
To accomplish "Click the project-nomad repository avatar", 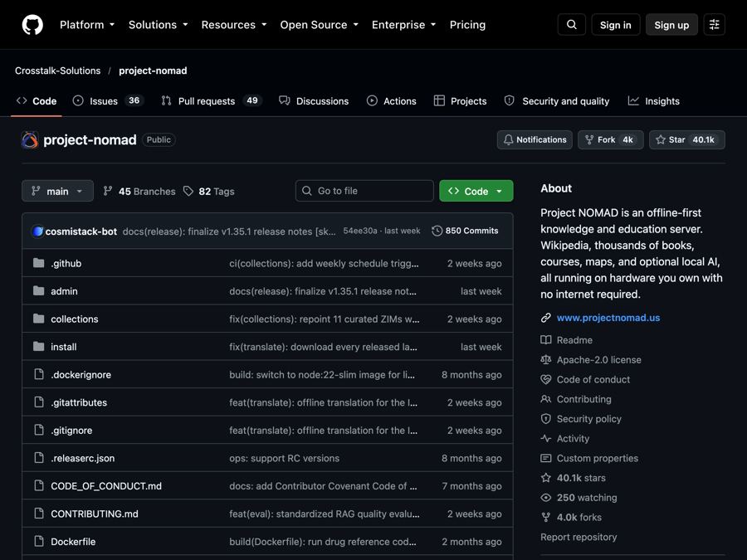I will coord(30,140).
